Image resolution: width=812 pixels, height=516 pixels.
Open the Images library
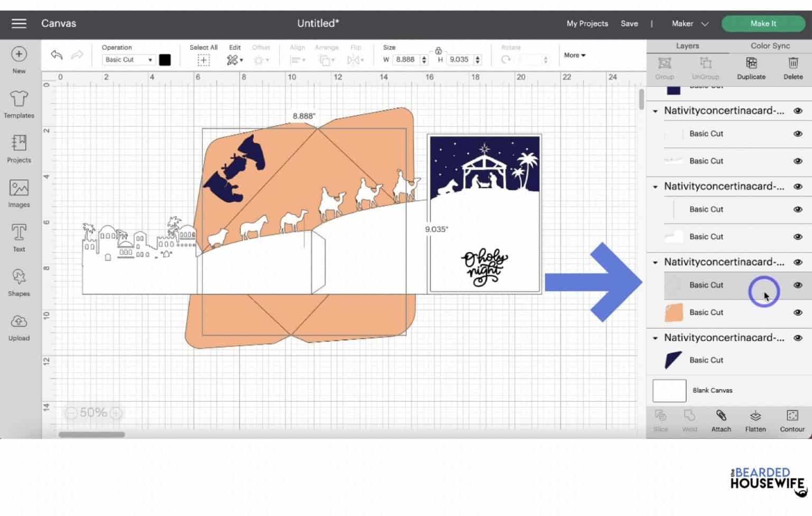pyautogui.click(x=19, y=193)
